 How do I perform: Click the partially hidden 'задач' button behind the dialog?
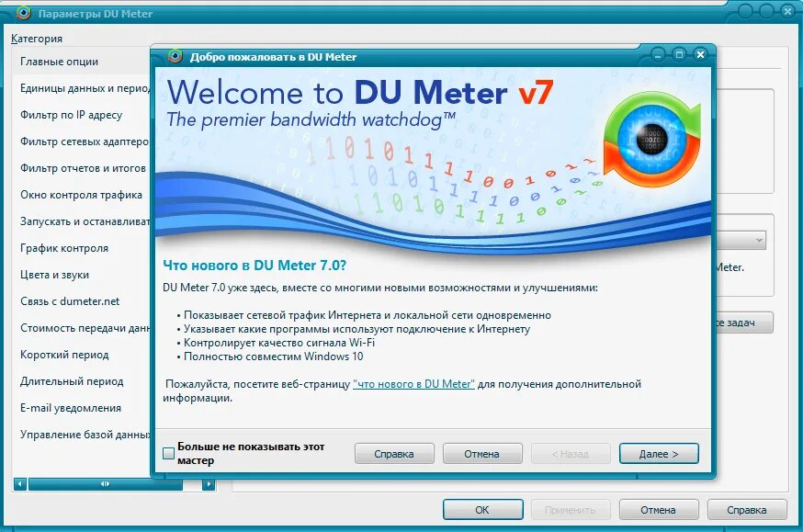[744, 323]
